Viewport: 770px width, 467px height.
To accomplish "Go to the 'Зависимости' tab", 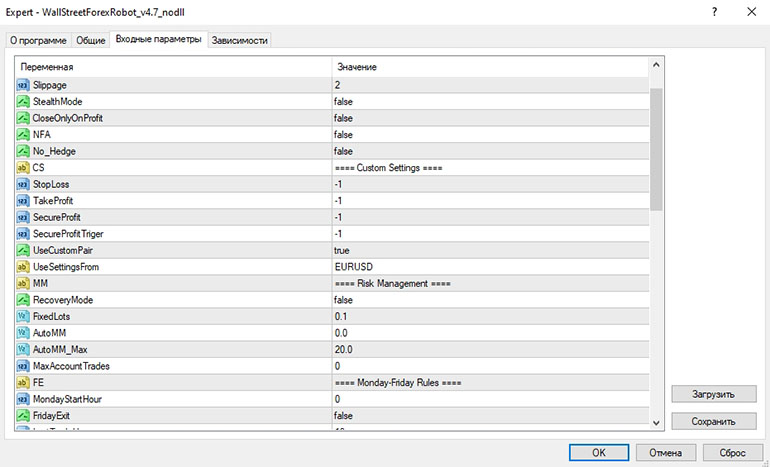I will point(240,40).
